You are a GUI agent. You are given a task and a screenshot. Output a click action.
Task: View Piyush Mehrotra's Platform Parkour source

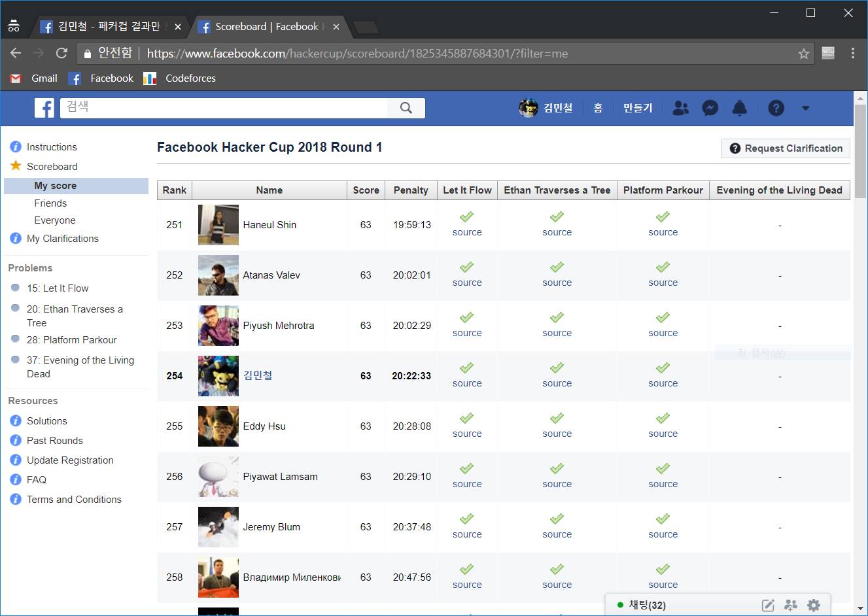[663, 333]
